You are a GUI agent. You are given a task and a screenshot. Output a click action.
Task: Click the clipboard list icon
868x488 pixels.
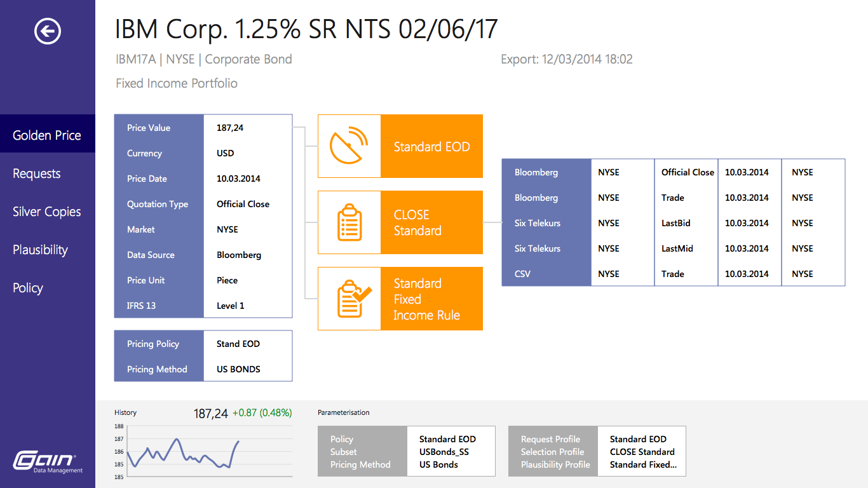(x=349, y=222)
